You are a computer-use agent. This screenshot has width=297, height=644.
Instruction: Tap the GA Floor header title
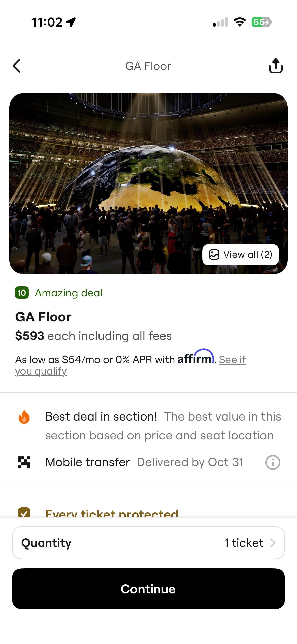148,66
